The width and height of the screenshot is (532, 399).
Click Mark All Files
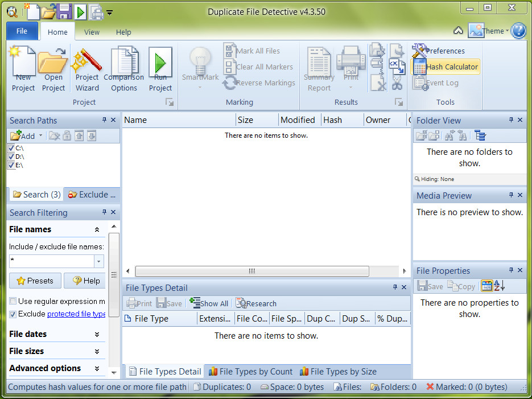[251, 51]
